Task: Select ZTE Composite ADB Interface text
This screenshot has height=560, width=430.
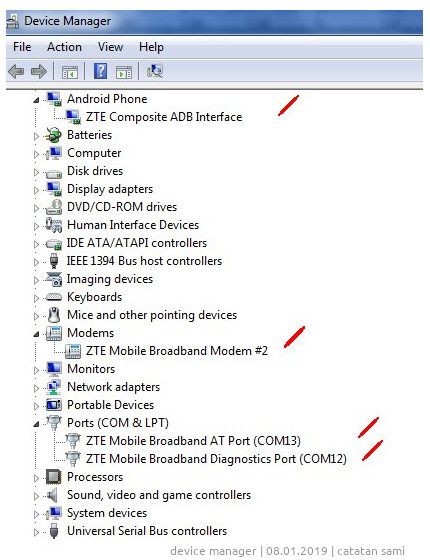Action: [164, 117]
